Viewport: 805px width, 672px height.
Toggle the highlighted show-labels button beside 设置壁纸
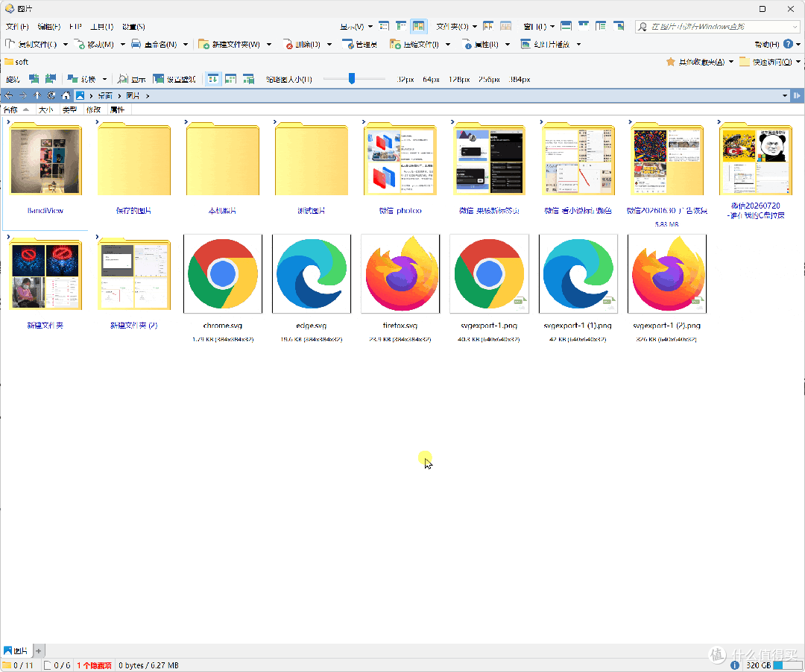212,79
